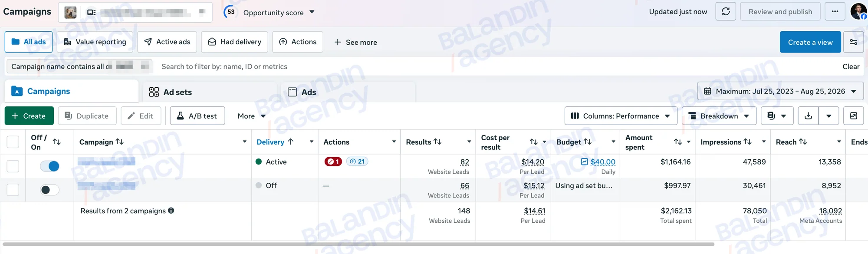Screen dimensions: 868x254
Task: Open export options dropdown arrow
Action: coord(829,116)
